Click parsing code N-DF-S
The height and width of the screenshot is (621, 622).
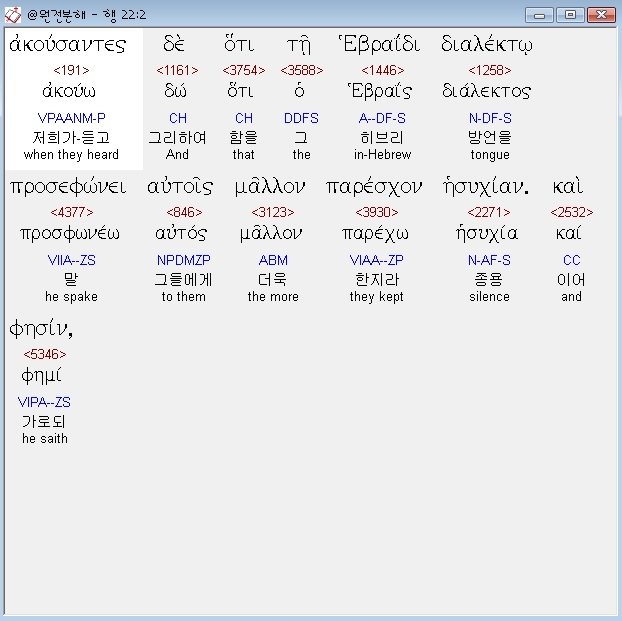[490, 118]
